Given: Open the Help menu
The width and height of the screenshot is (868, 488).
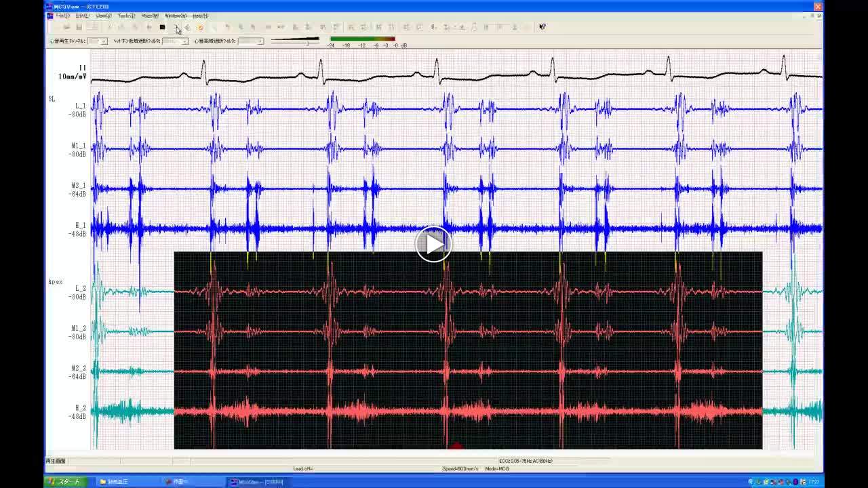Looking at the screenshot, I should click(x=201, y=16).
